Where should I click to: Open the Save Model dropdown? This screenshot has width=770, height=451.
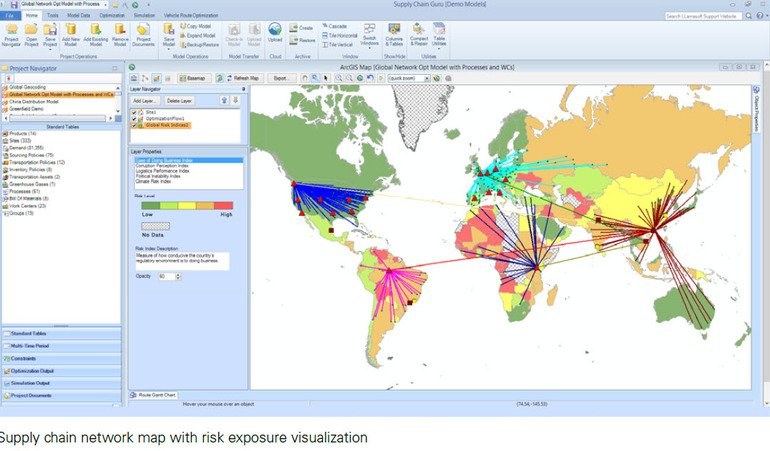pos(168,50)
